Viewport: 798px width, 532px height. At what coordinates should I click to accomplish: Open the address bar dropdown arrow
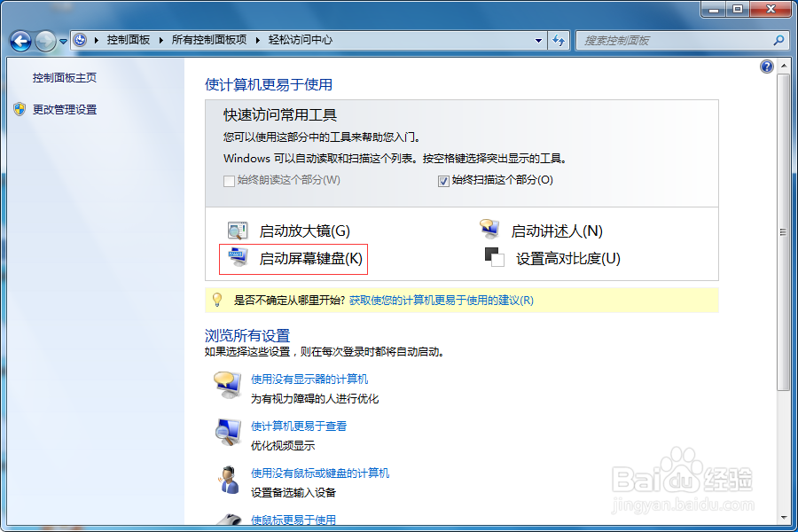tap(537, 40)
